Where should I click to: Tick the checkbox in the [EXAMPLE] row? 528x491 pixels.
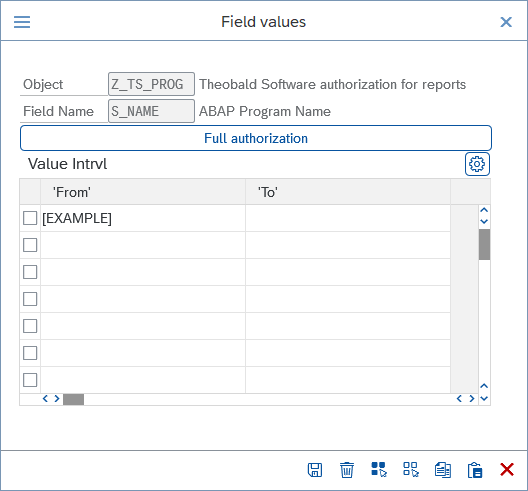(x=30, y=218)
